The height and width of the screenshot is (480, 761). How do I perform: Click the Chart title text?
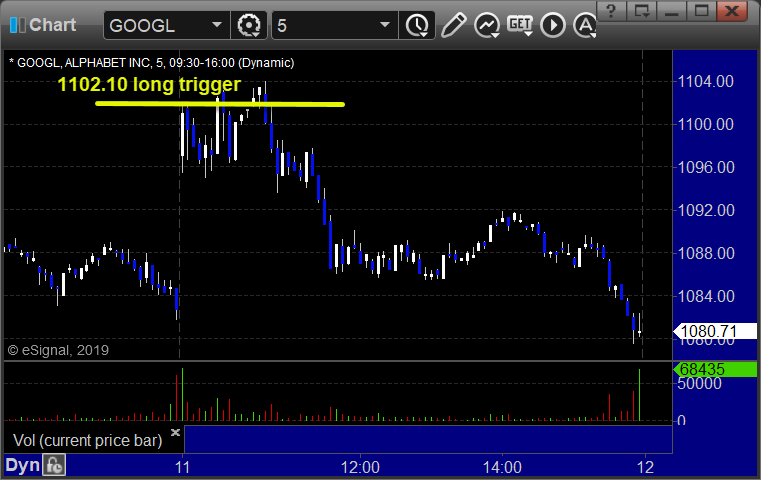tap(52, 25)
